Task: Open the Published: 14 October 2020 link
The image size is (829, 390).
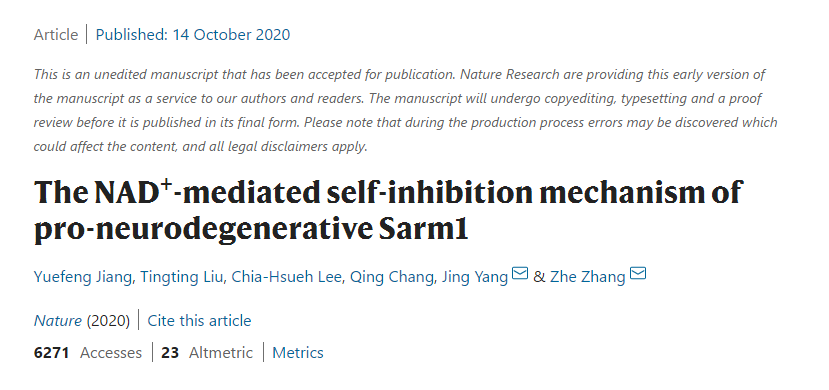Action: click(192, 35)
